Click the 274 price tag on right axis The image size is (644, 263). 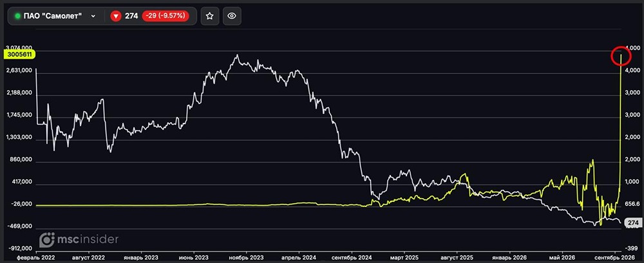click(633, 222)
